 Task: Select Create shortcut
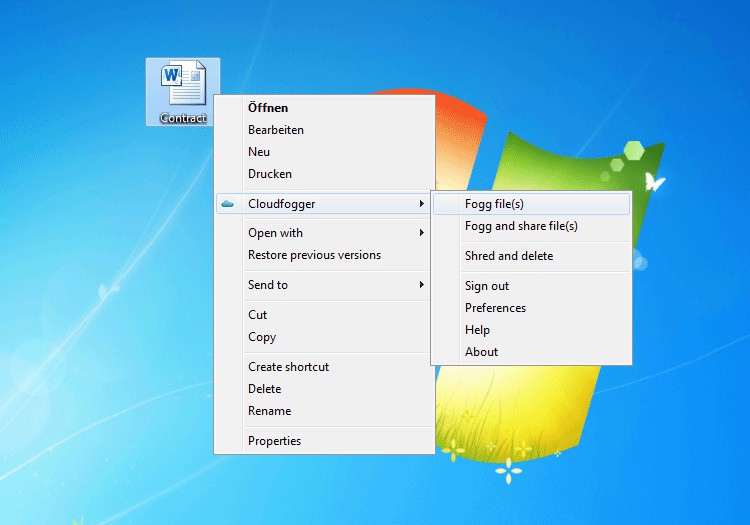point(324,367)
